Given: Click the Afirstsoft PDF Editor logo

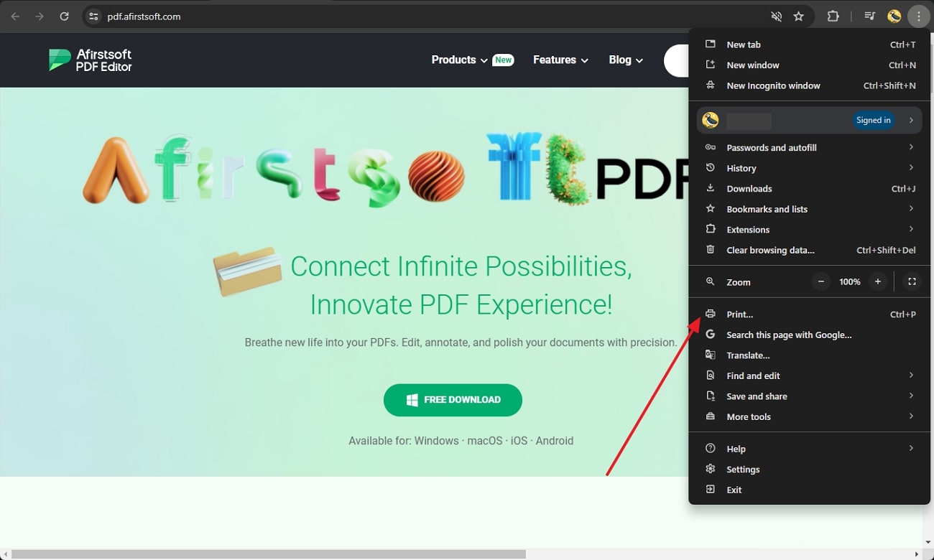Looking at the screenshot, I should click(x=91, y=60).
